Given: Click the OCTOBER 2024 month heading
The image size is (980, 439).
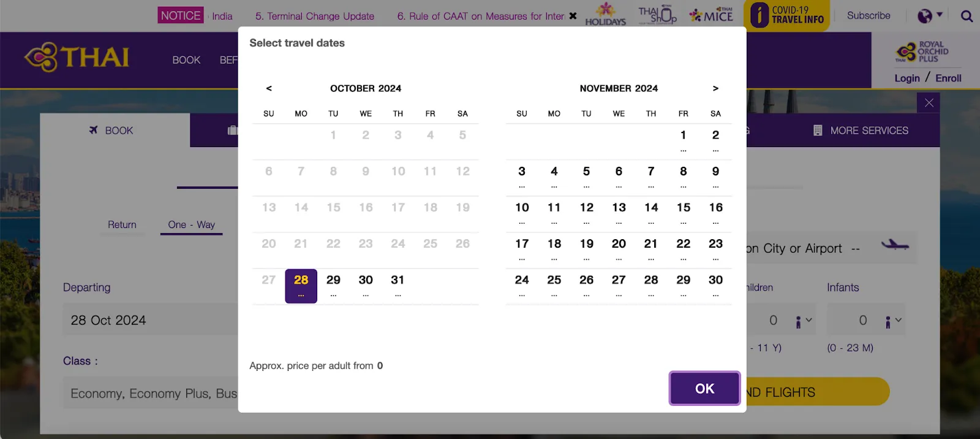Looking at the screenshot, I should [x=366, y=88].
